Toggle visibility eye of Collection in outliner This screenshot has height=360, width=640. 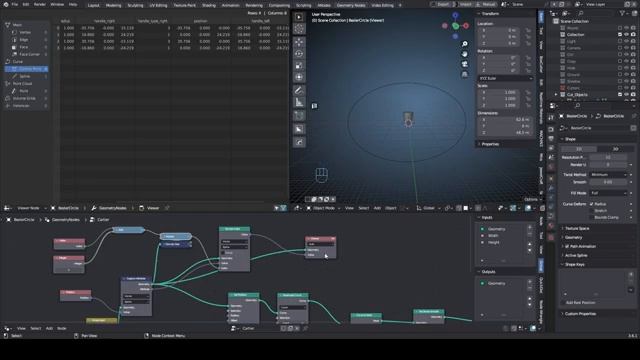pos(627,35)
